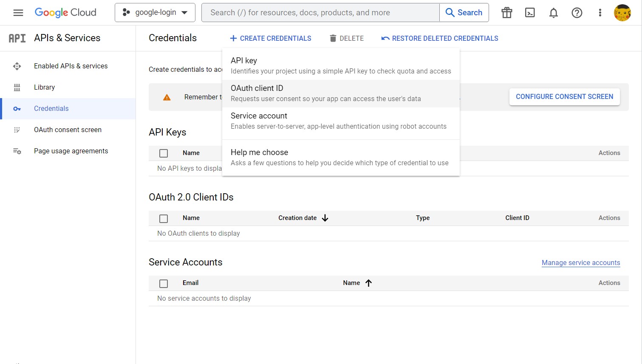642x364 pixels.
Task: Click CONFIGURE CONSENT SCREEN button
Action: (564, 97)
